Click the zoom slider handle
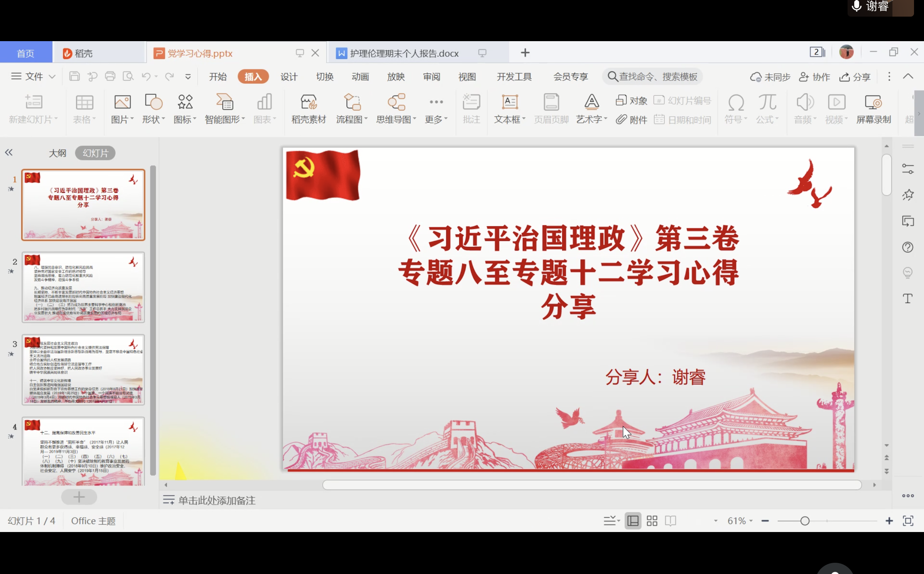The width and height of the screenshot is (924, 574). tap(805, 521)
